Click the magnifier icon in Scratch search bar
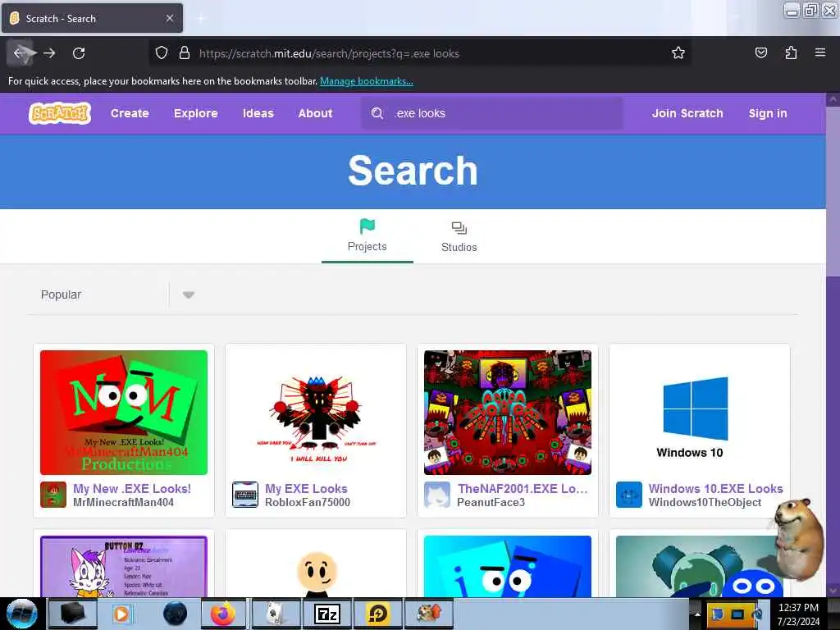 (377, 113)
